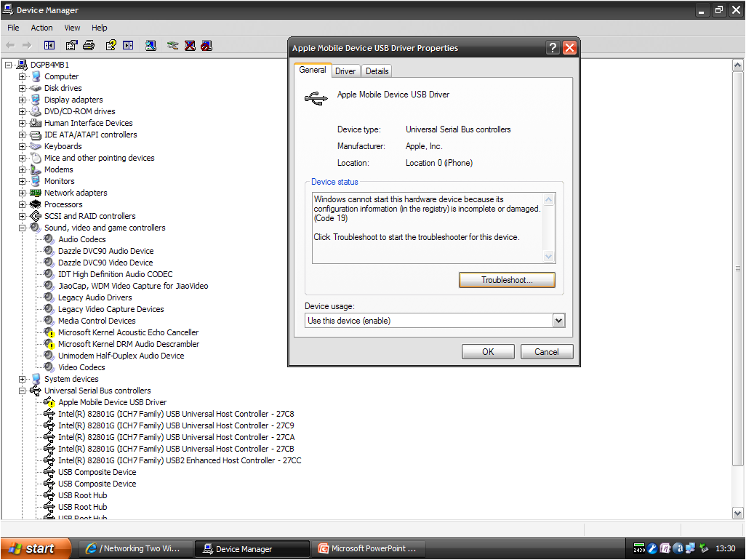
Task: Select IDT High Definition Audio CODEC
Action: 115,274
